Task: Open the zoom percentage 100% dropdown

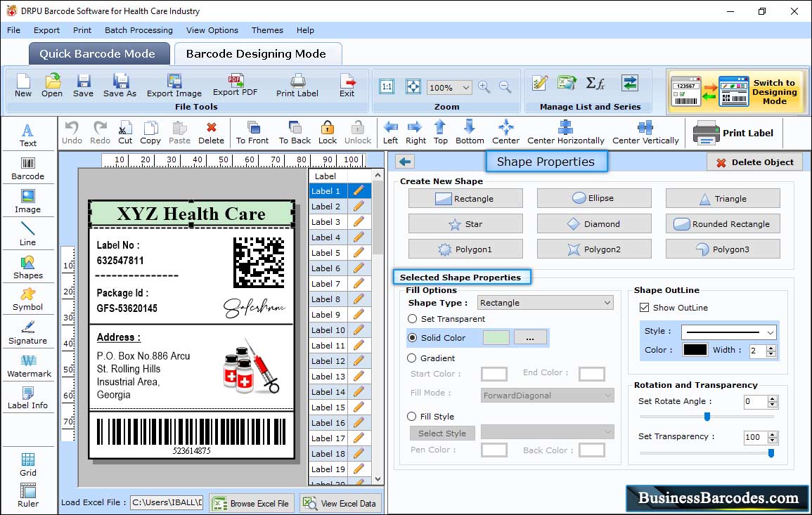Action: 465,87
